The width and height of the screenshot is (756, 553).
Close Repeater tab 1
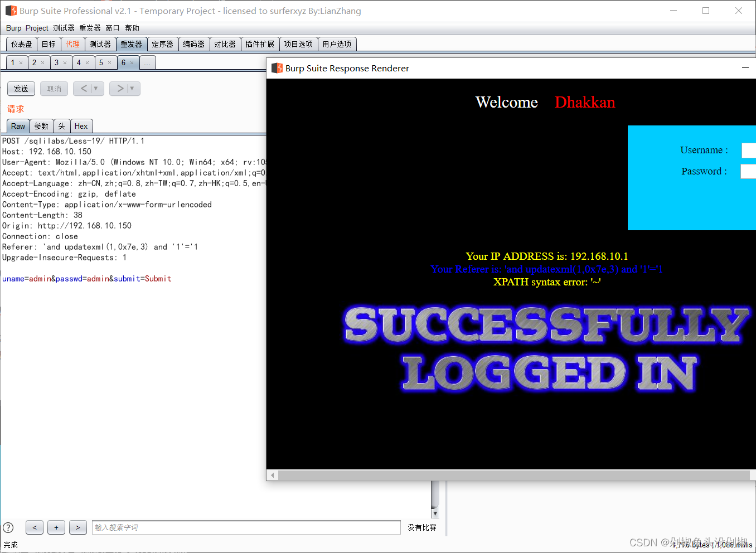click(x=21, y=63)
